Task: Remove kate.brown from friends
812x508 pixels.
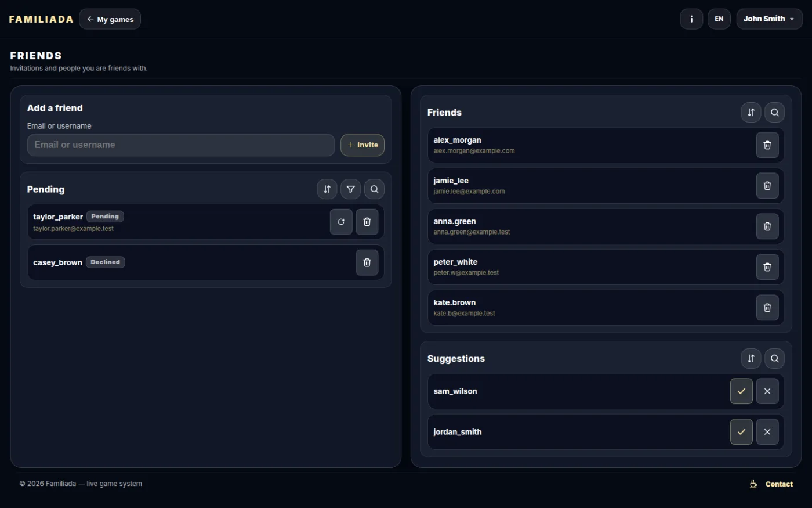Action: point(767,308)
